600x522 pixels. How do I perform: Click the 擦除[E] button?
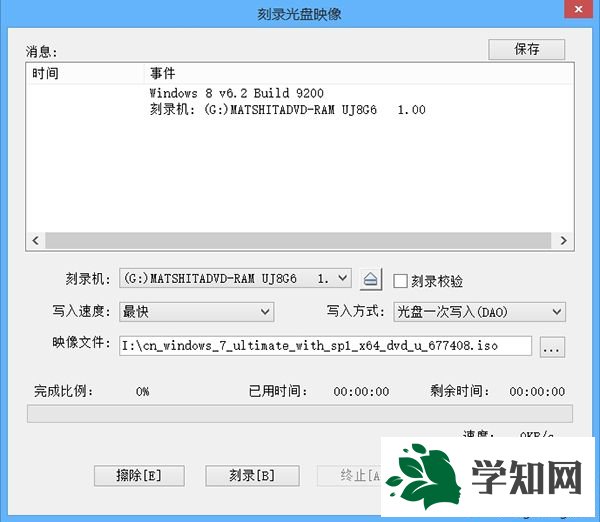pos(139,476)
